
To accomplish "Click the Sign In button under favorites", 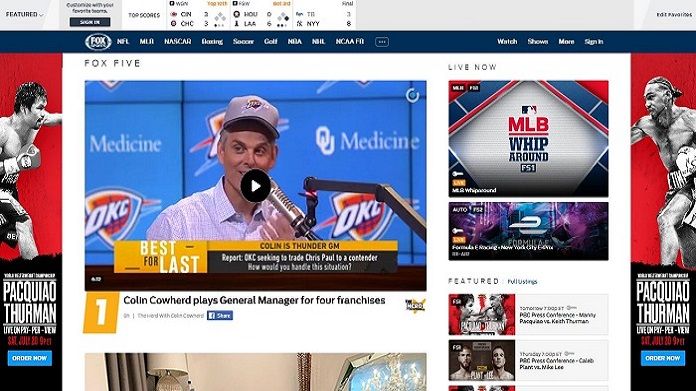I will point(90,22).
